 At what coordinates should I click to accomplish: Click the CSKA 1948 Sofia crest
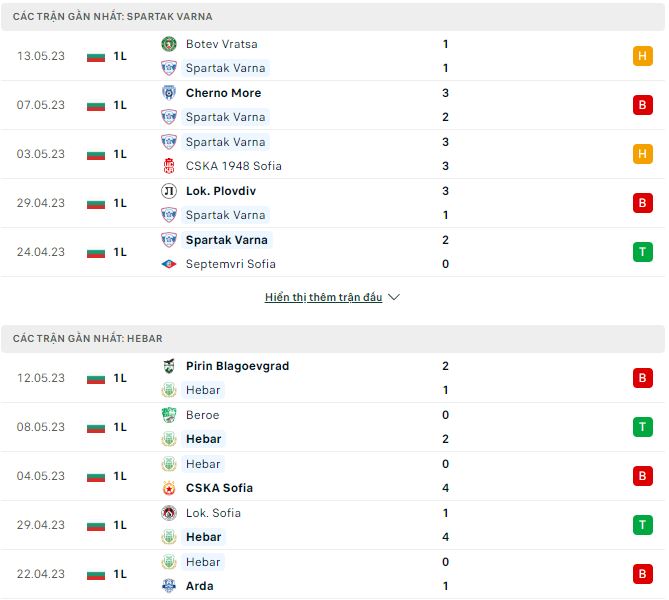pyautogui.click(x=169, y=166)
